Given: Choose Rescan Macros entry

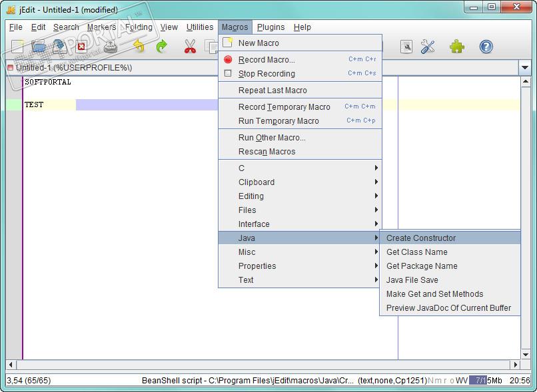Looking at the screenshot, I should [x=300, y=152].
